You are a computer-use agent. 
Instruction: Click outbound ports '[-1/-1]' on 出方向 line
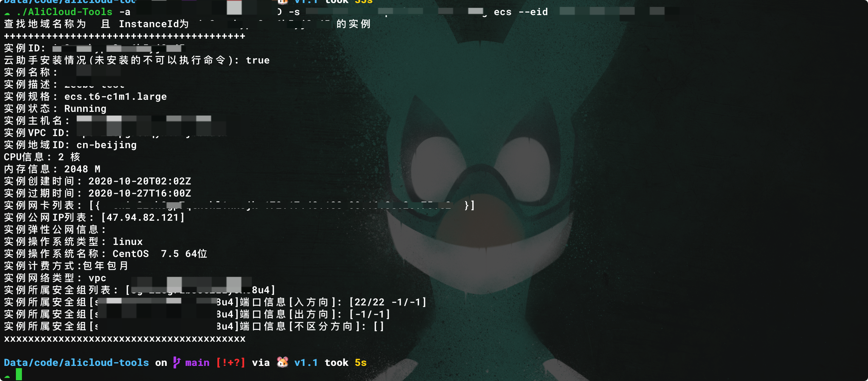coord(370,314)
